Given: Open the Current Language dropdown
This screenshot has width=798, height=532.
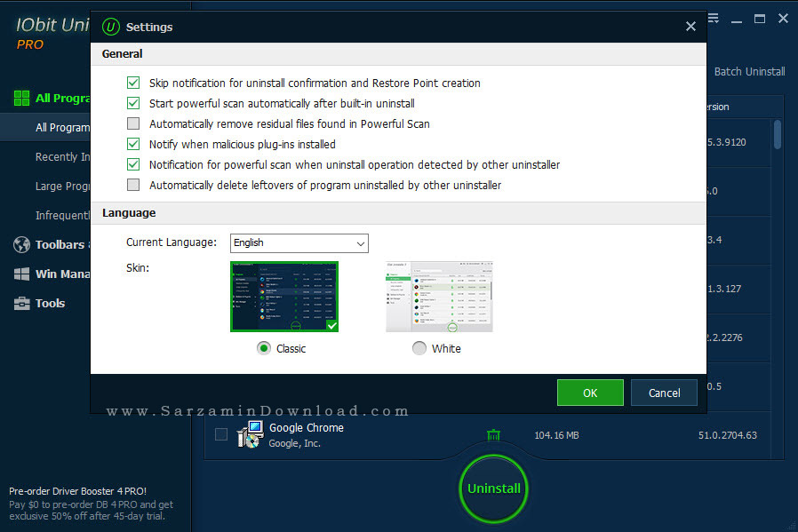Looking at the screenshot, I should (299, 243).
